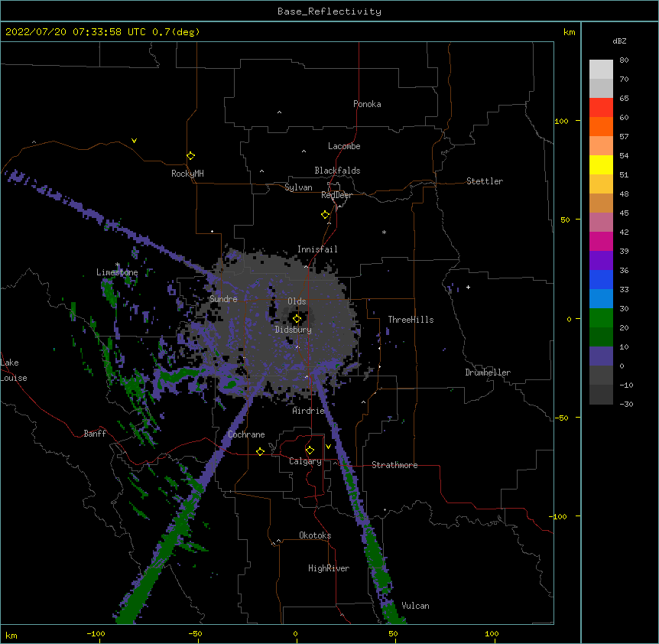Image resolution: width=659 pixels, height=644 pixels.
Task: Click the Okotoks label
Action: tap(315, 535)
